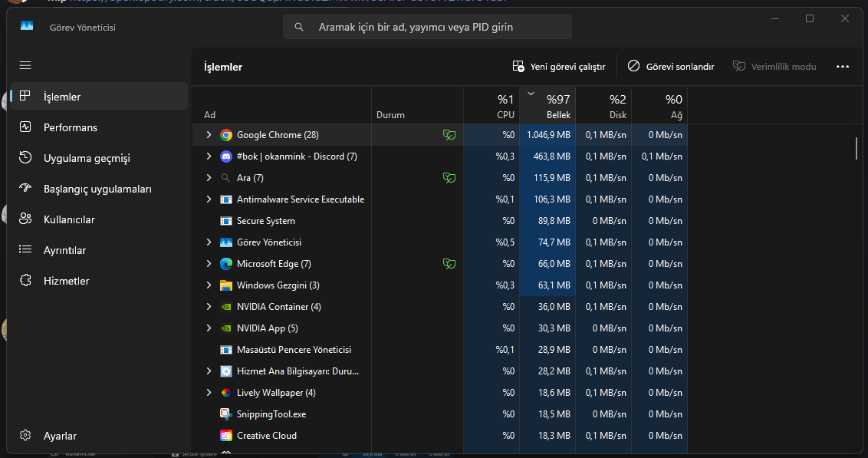The image size is (868, 458).
Task: Click the Google Chrome process icon
Action: coord(226,135)
